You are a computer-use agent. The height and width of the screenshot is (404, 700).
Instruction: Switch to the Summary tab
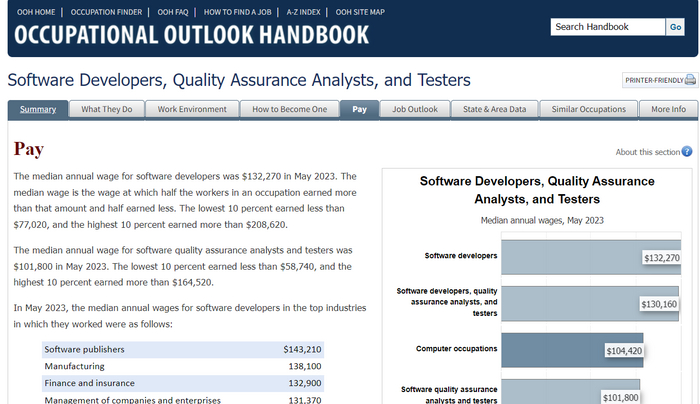click(38, 109)
